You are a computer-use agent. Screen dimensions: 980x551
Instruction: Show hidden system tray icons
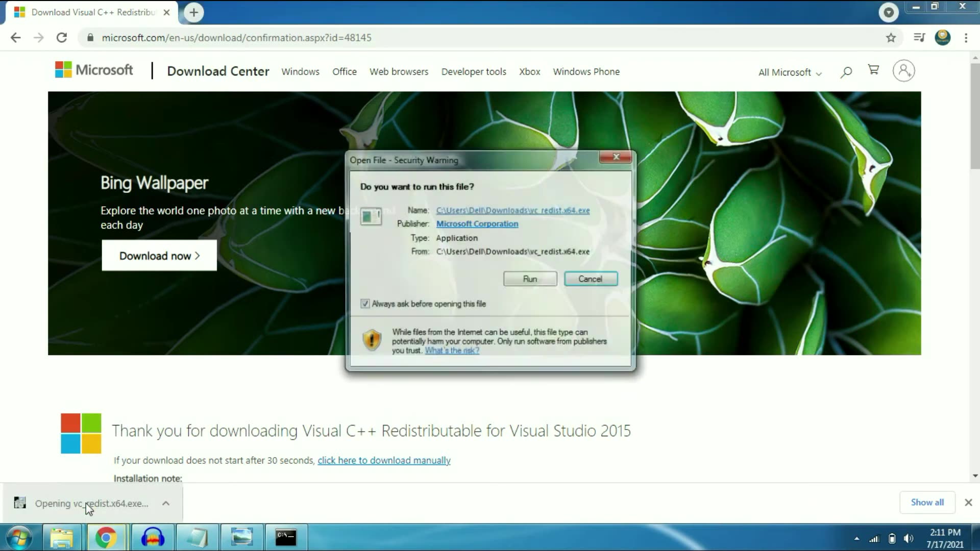[856, 539]
